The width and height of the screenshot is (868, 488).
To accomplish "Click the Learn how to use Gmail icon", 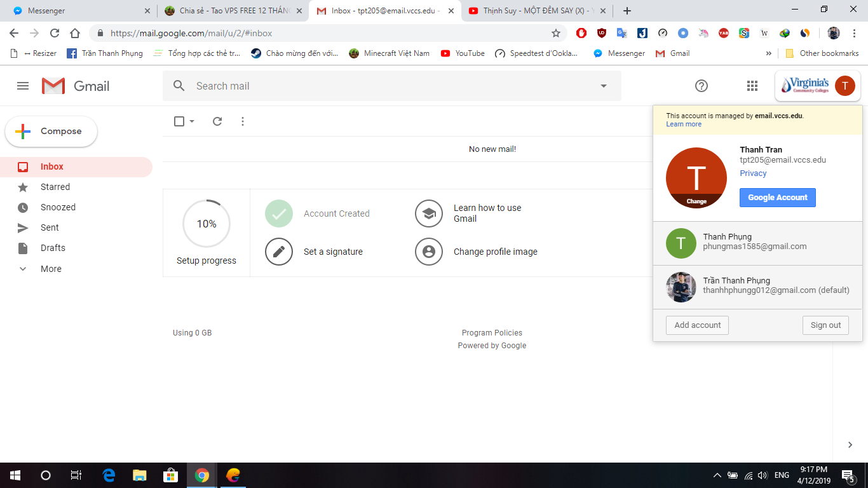I will click(x=429, y=213).
